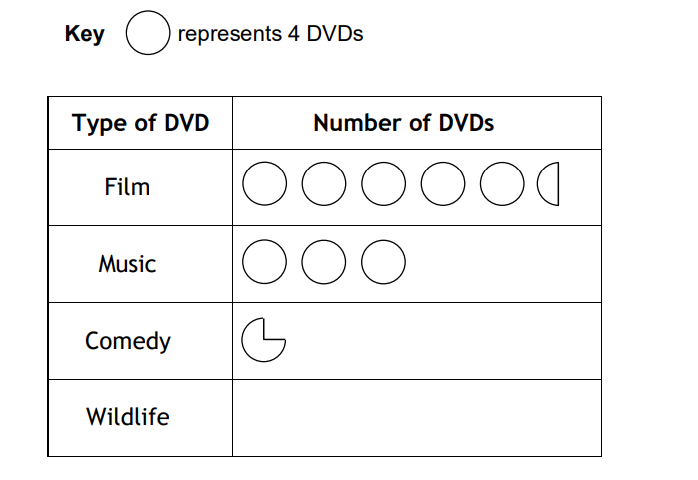Click the Comedy row label
The width and height of the screenshot is (698, 480).
click(128, 341)
